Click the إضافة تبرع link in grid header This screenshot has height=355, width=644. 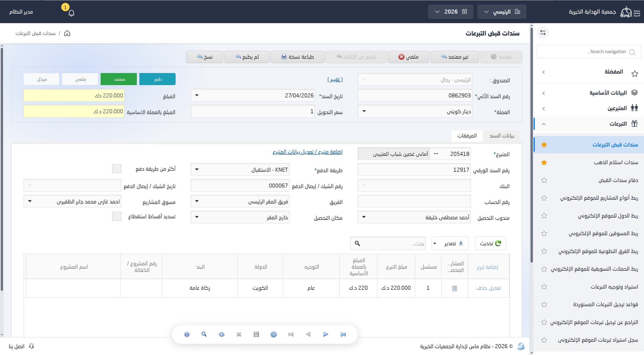(x=488, y=267)
